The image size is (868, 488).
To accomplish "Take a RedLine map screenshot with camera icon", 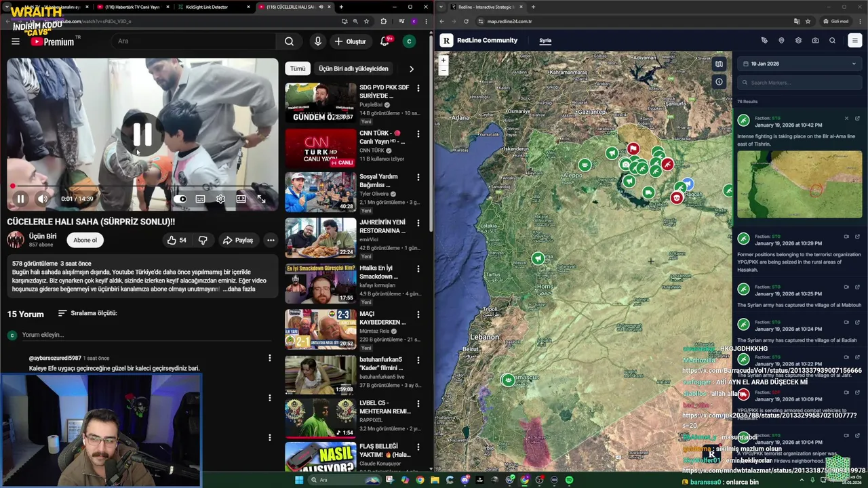I will [x=815, y=40].
